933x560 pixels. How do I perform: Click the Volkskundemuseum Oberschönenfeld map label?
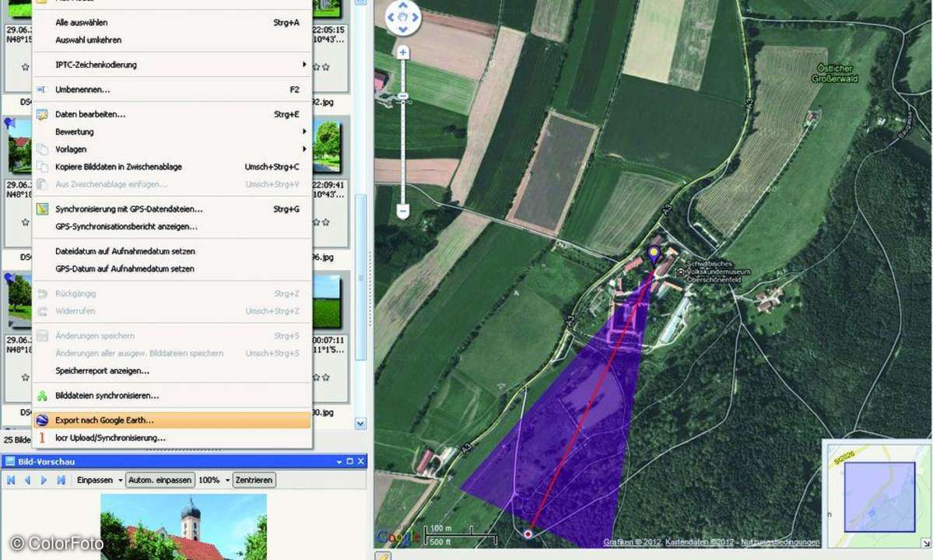[x=718, y=271]
